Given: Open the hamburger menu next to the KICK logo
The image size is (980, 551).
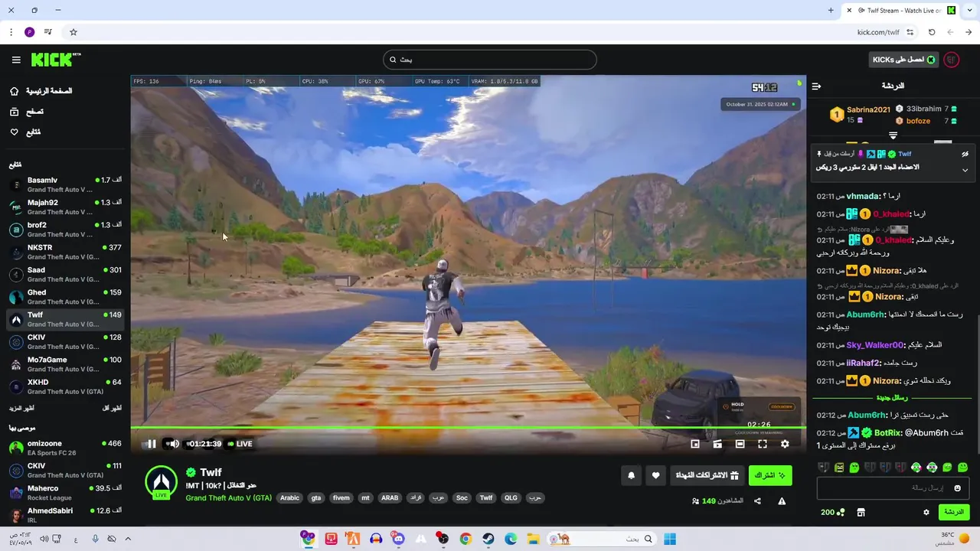Looking at the screenshot, I should (16, 60).
